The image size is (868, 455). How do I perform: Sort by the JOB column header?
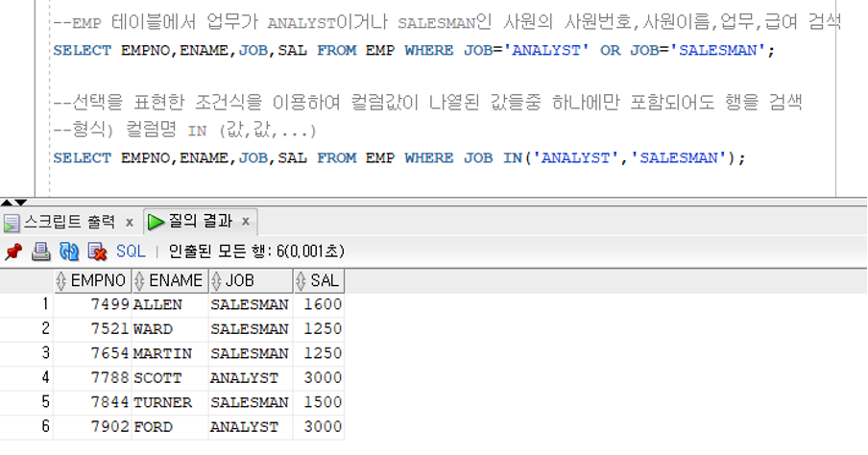(251, 280)
